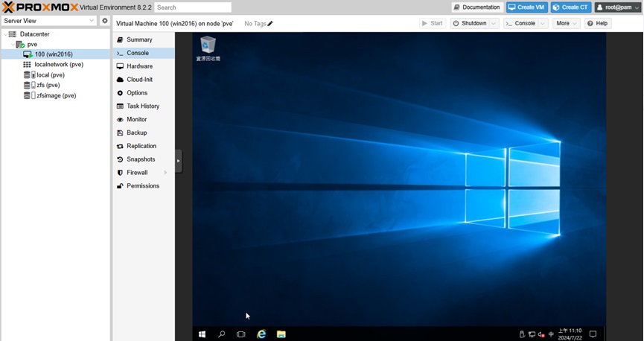Open the More dropdown menu

[567, 23]
